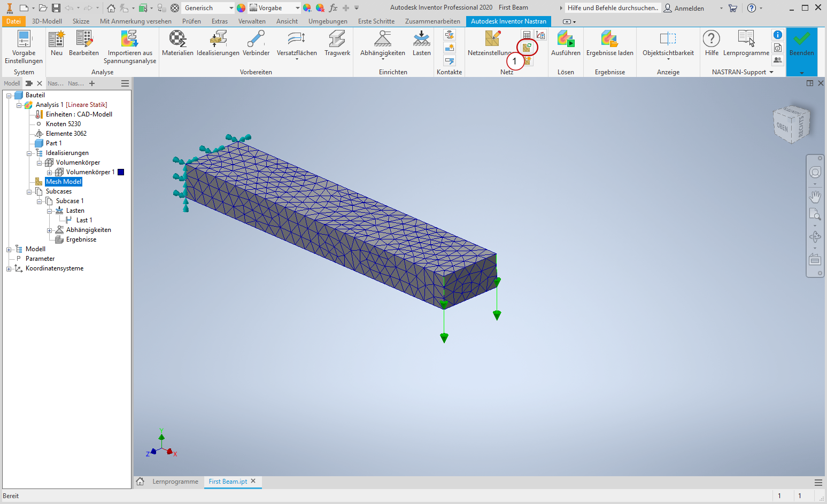Viewport: 827px width, 504px height.
Task: Click the top contact icon in Kontakte panel
Action: pos(450,35)
